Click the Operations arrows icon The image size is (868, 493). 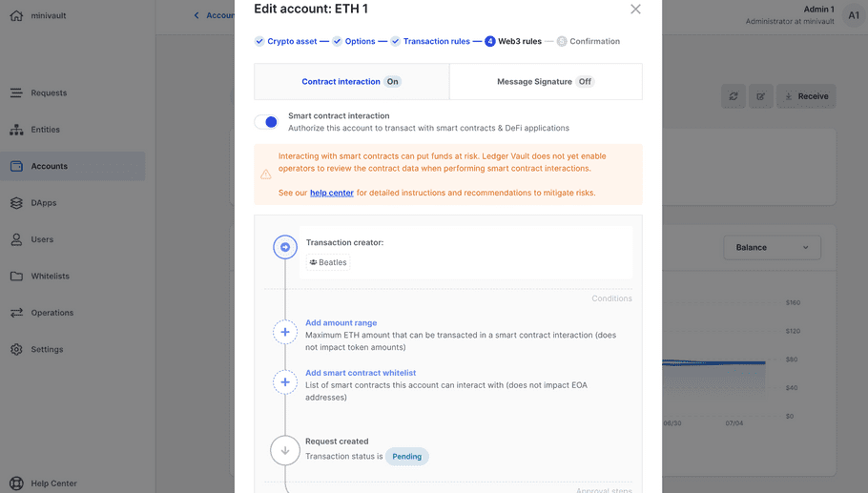(x=16, y=313)
